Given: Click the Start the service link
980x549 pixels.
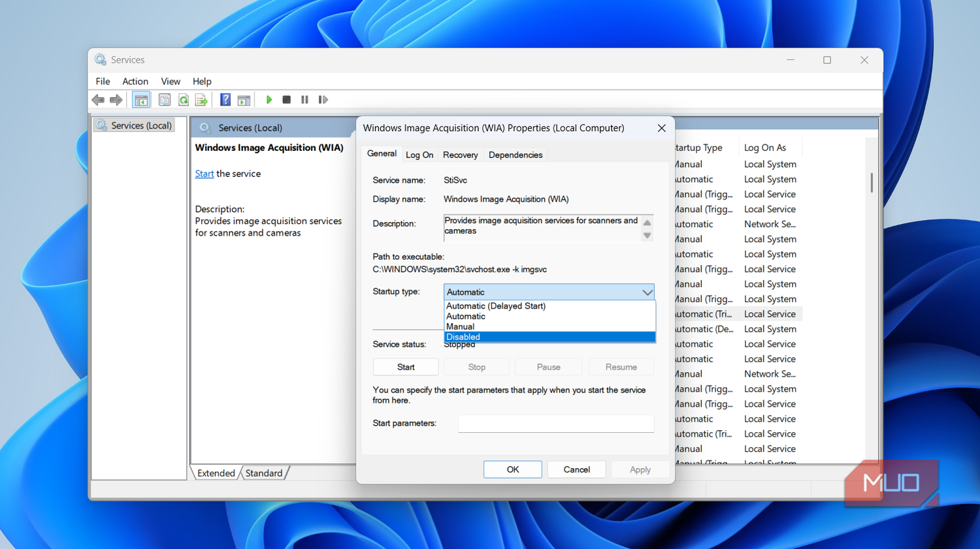Looking at the screenshot, I should (204, 174).
